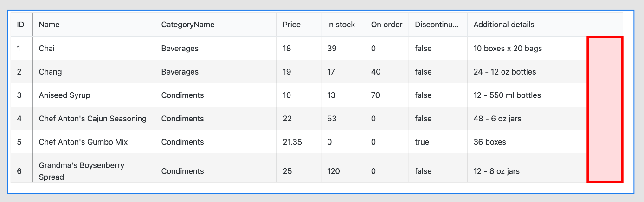The height and width of the screenshot is (202, 644).
Task: Sort by the Name column header
Action: (49, 25)
